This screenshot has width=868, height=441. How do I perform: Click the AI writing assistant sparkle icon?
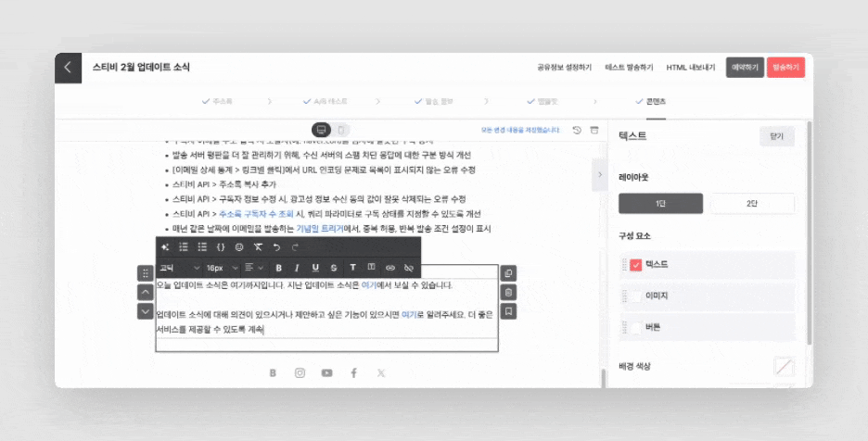(x=165, y=247)
